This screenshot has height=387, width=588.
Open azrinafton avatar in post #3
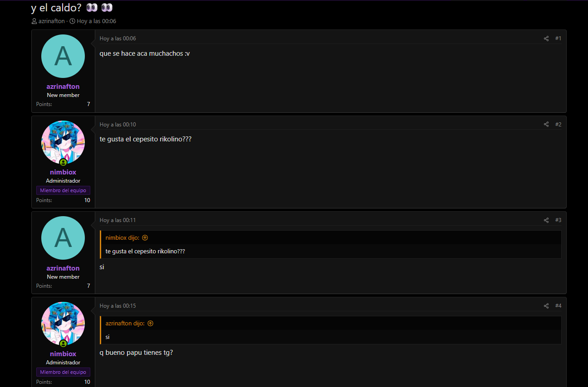tap(63, 238)
